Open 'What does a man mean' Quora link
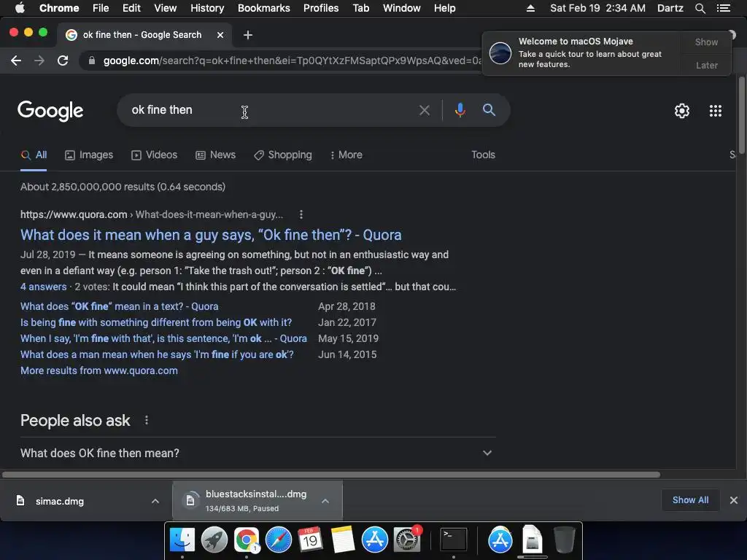This screenshot has height=560, width=747. click(157, 354)
